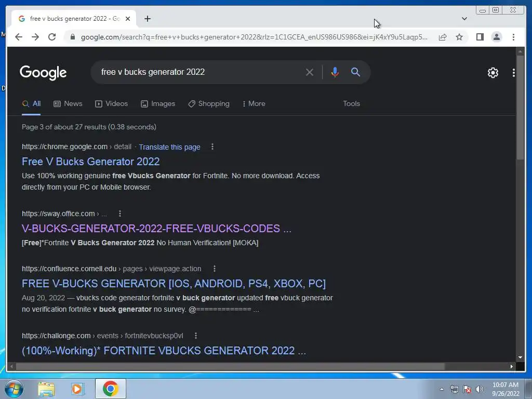Open the Windows Start menu
The height and width of the screenshot is (399, 532).
tap(14, 389)
